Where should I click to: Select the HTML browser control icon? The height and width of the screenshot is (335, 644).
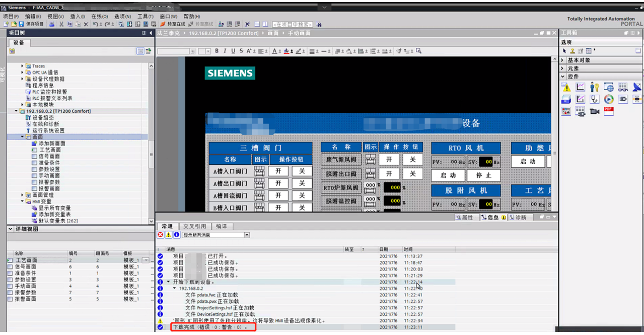tap(609, 87)
